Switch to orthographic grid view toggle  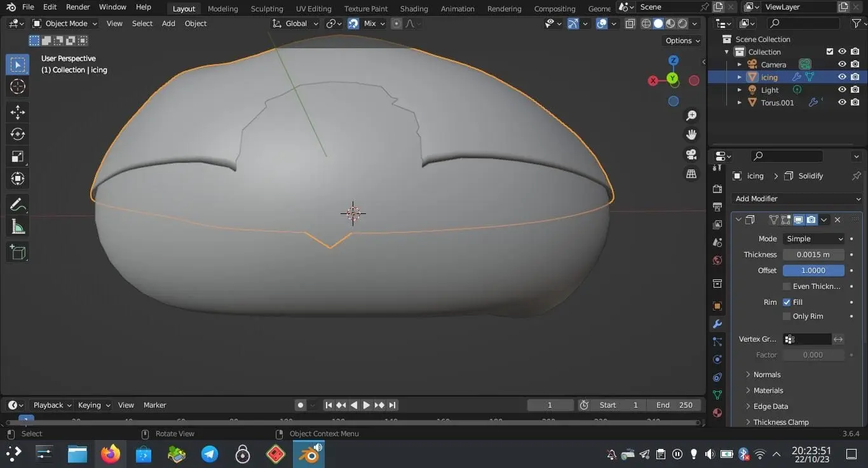coord(691,173)
